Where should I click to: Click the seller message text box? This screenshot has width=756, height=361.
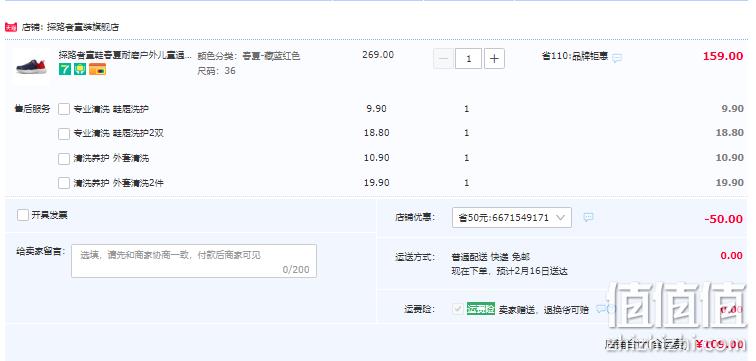tap(194, 261)
